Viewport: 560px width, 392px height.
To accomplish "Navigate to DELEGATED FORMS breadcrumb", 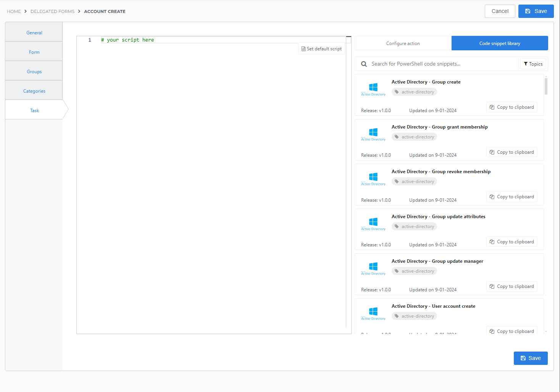I will [x=53, y=11].
